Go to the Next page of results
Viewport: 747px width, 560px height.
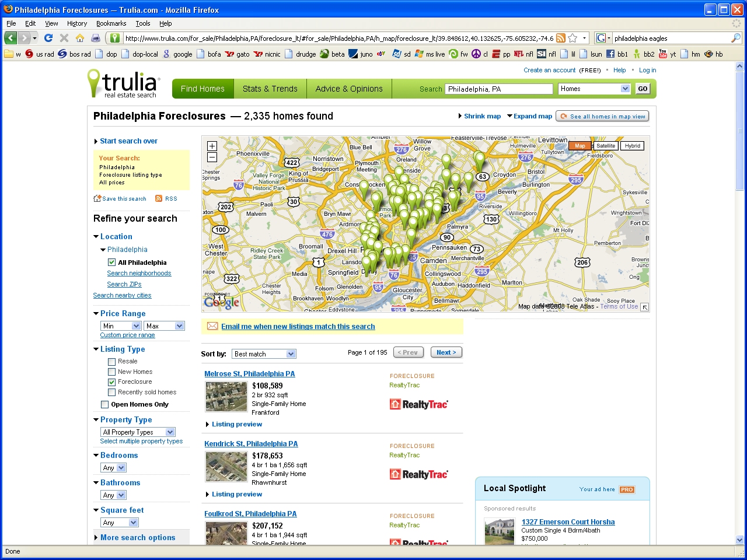(x=446, y=352)
